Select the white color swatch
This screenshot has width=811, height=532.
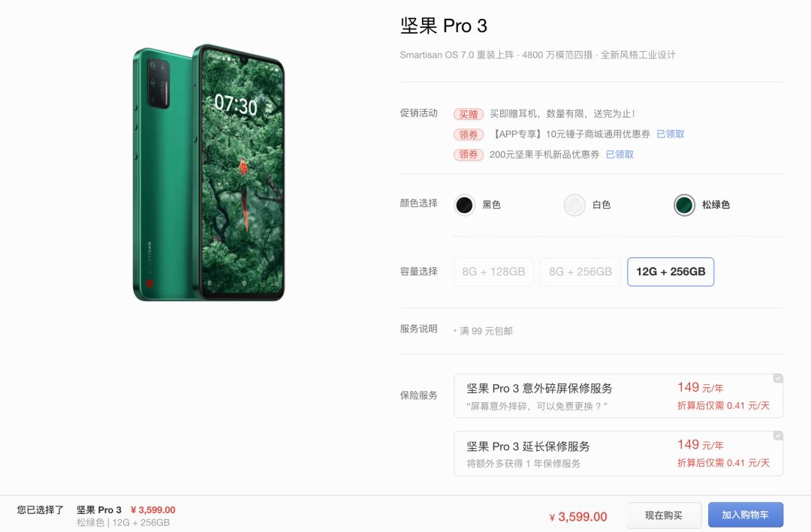coord(574,206)
